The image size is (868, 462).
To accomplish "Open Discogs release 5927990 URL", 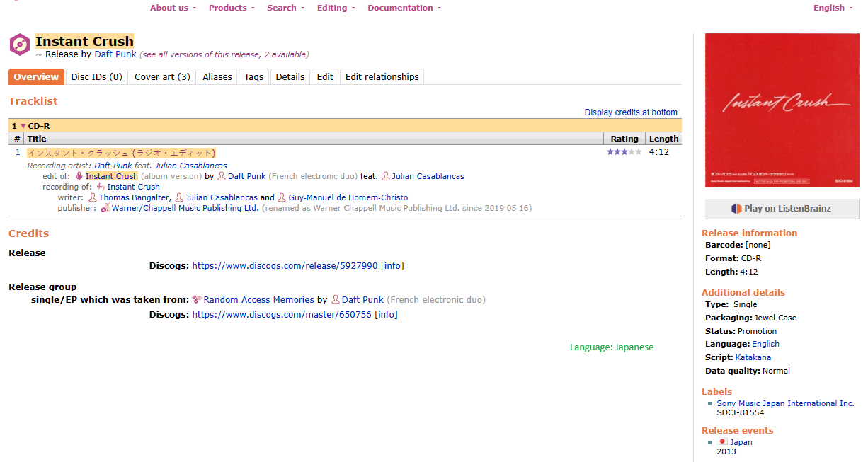I will pos(285,266).
